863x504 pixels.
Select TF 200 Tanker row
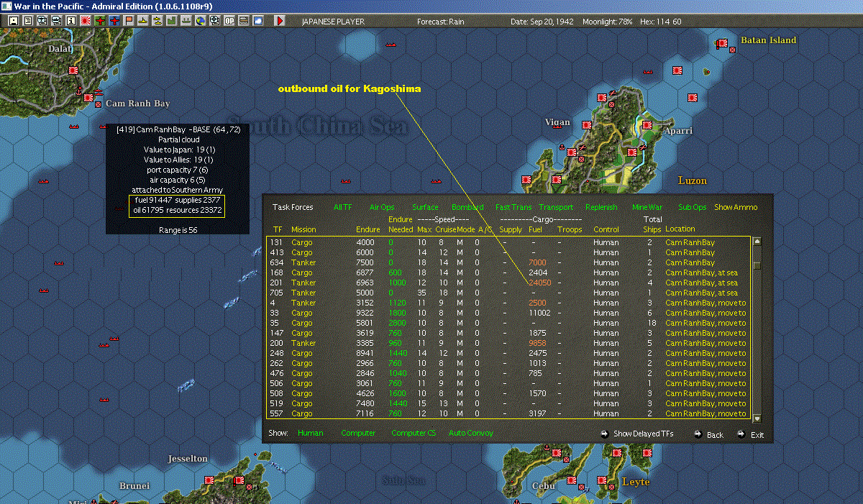[x=508, y=343]
